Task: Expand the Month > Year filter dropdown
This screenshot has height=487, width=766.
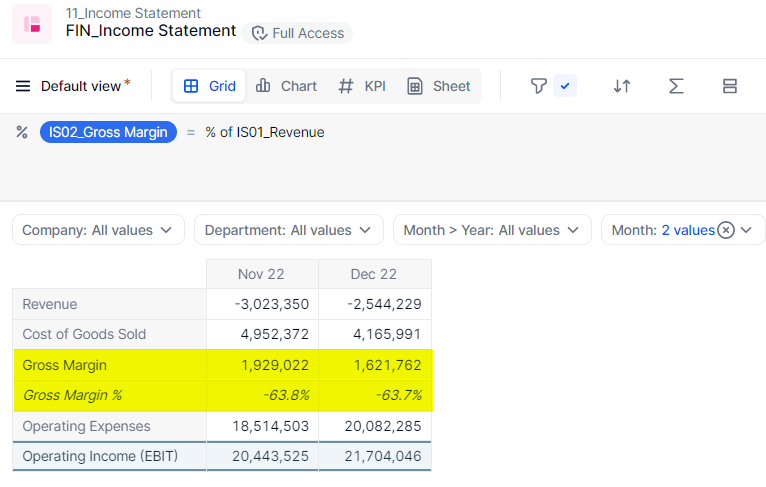Action: tap(490, 230)
